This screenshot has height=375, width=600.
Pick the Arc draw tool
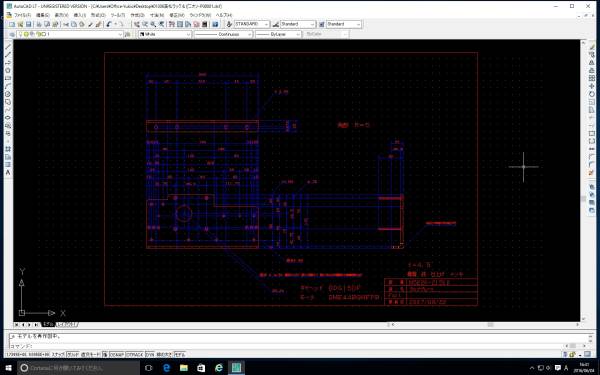(x=8, y=86)
